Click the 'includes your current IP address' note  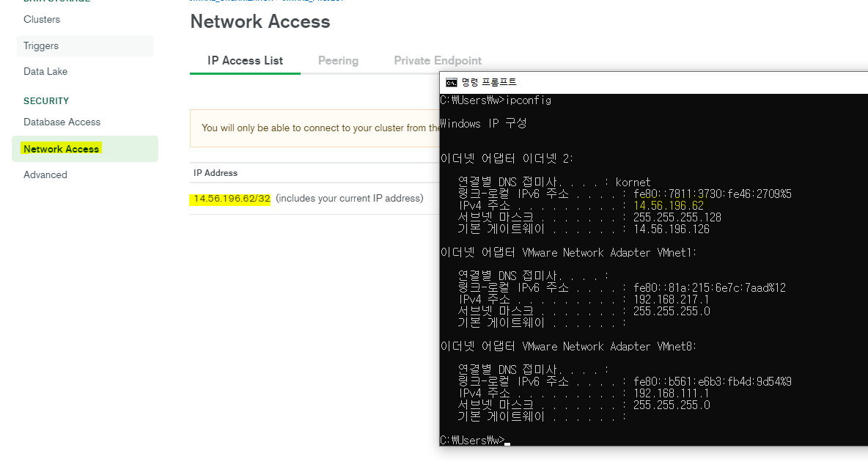click(349, 199)
